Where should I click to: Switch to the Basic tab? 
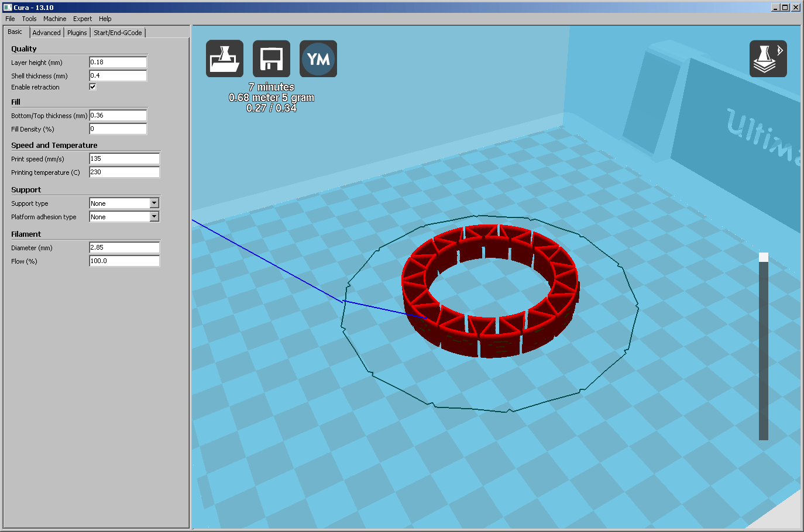point(15,32)
